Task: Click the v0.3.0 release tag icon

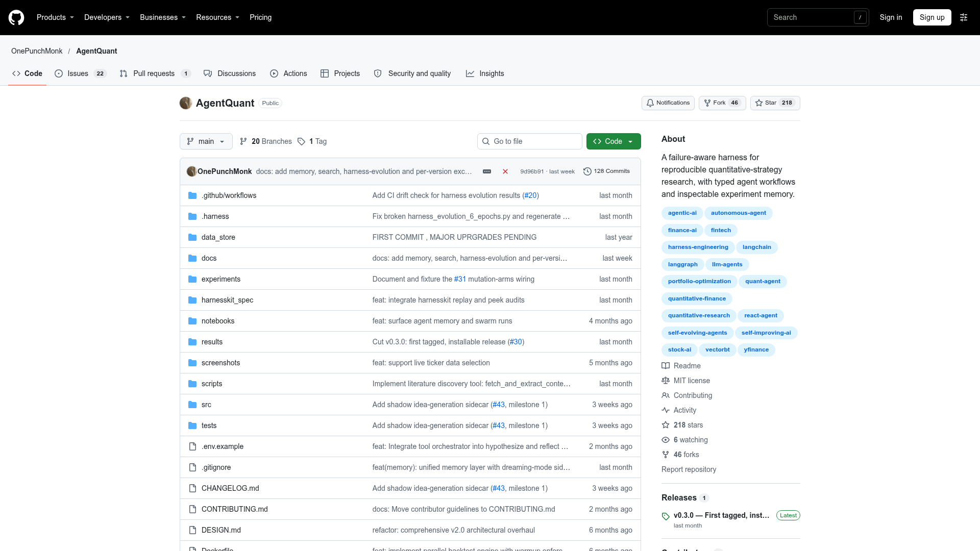Action: coord(666,516)
